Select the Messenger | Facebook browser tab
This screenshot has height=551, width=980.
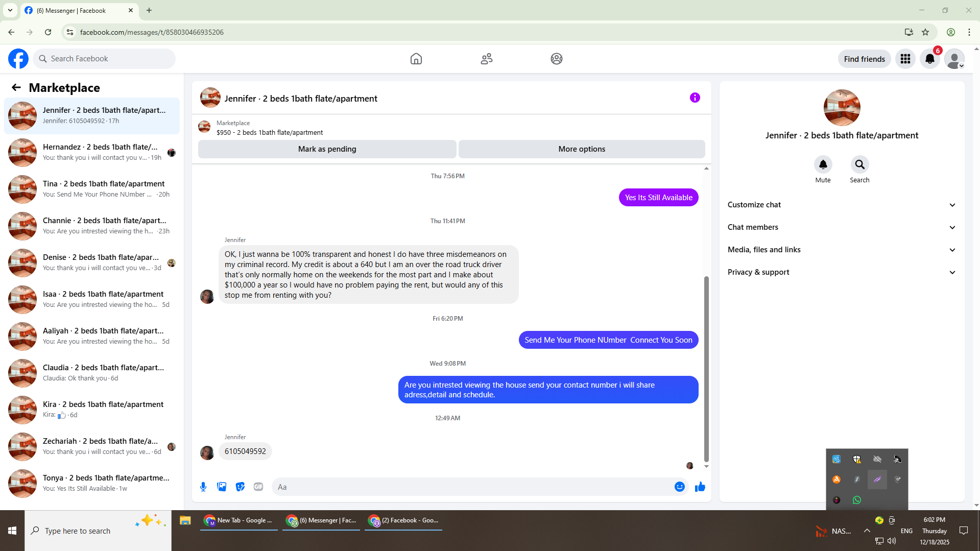coord(79,11)
